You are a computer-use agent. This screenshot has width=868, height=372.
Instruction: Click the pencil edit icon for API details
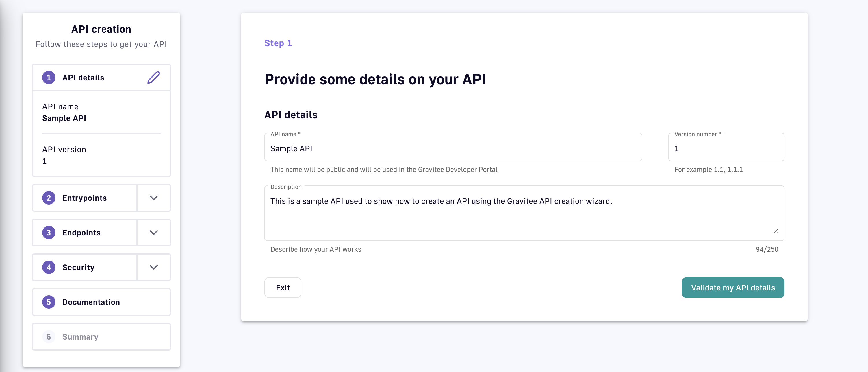coord(154,78)
